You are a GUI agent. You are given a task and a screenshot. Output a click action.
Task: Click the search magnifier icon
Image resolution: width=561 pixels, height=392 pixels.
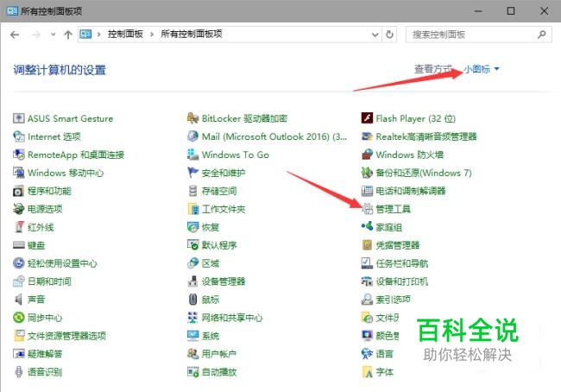542,35
